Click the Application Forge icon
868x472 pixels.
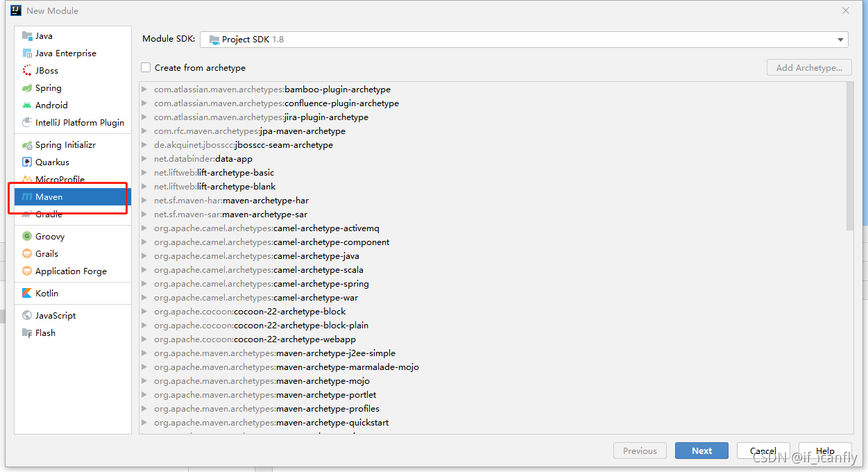click(x=27, y=271)
